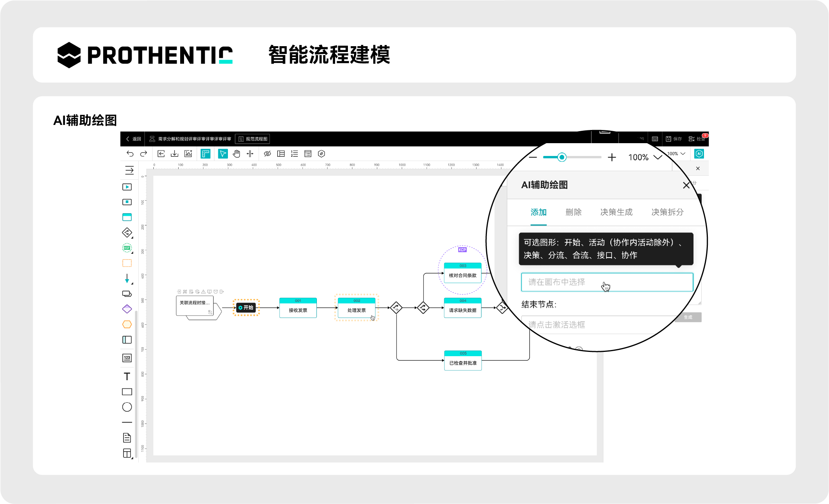Image resolution: width=829 pixels, height=504 pixels.
Task: Select the hand pan tool
Action: (236, 154)
